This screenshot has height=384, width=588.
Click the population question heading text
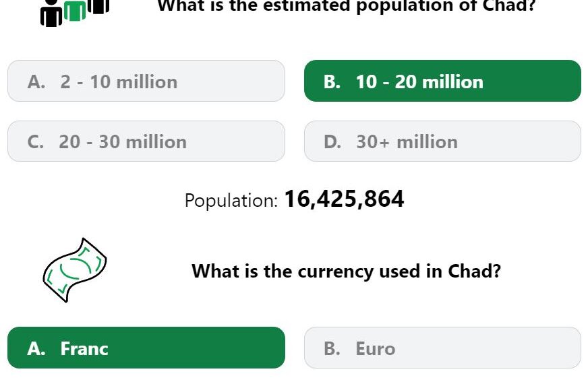(x=346, y=6)
